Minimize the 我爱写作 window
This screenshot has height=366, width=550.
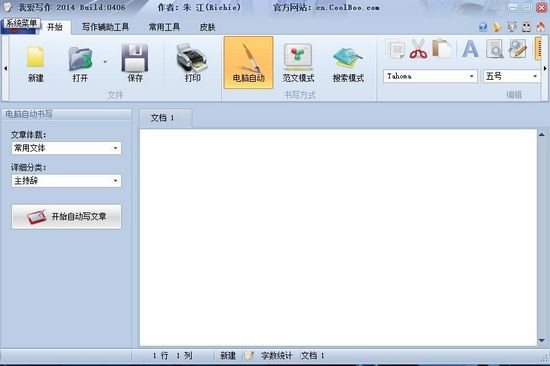tap(513, 7)
